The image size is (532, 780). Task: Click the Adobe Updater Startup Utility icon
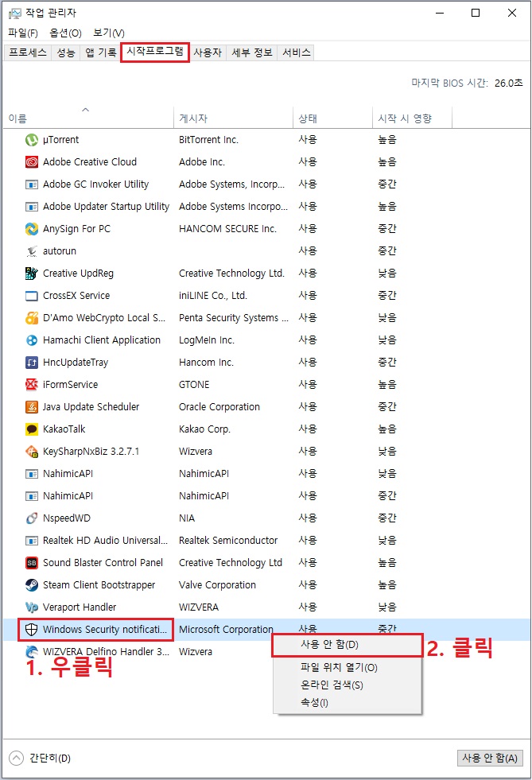[31, 207]
